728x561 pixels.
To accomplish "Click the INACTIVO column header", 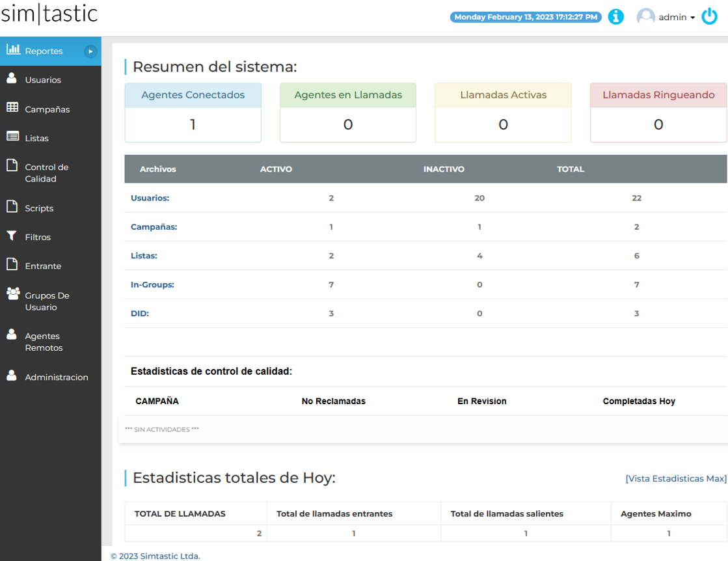I will point(444,169).
